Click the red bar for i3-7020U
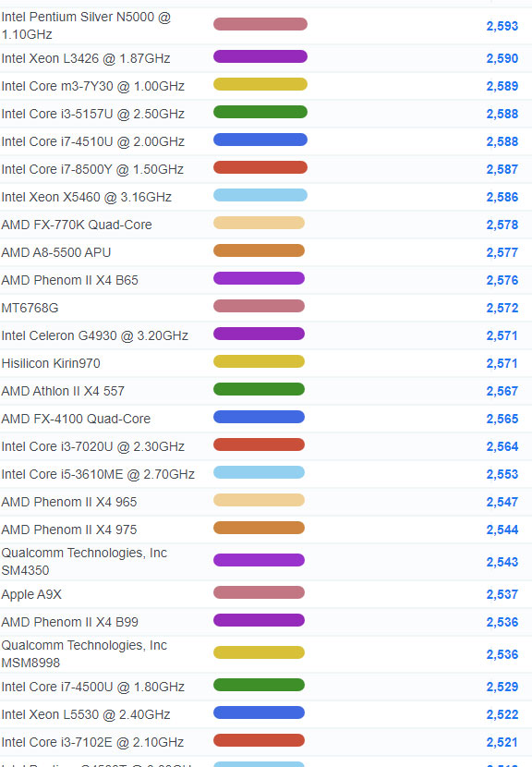The height and width of the screenshot is (767, 532). (259, 444)
